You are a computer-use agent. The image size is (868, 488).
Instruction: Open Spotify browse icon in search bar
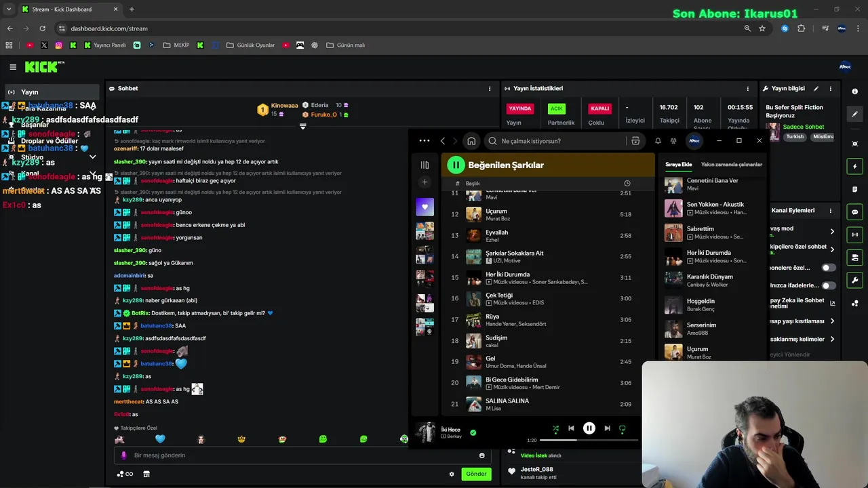[635, 141]
